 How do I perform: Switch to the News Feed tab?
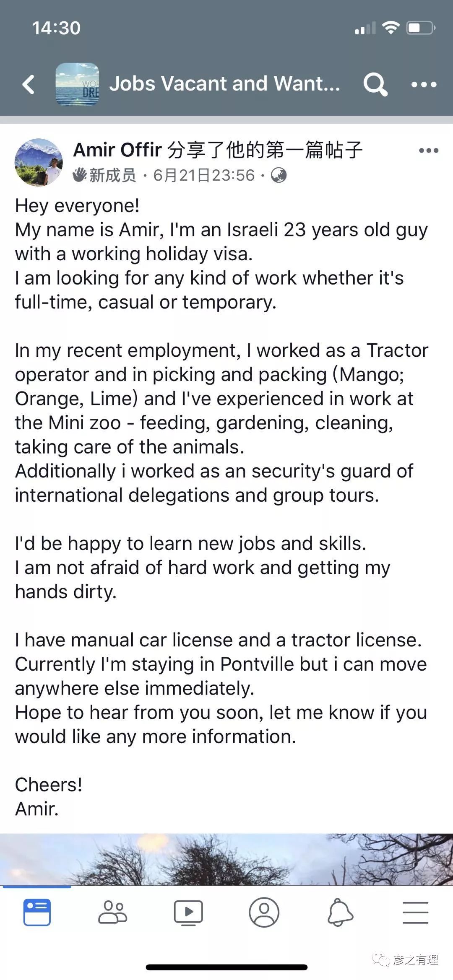coord(37,912)
